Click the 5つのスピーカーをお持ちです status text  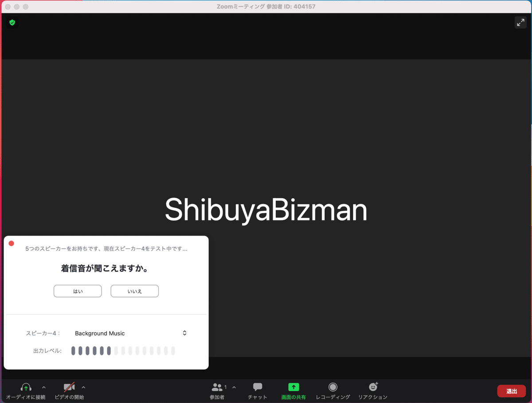(106, 249)
